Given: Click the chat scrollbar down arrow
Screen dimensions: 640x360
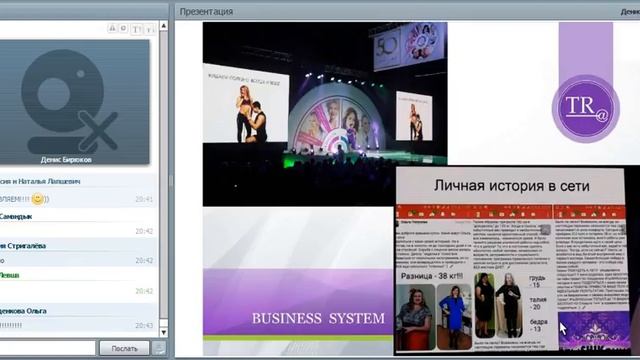Looking at the screenshot, I should coord(164,332).
